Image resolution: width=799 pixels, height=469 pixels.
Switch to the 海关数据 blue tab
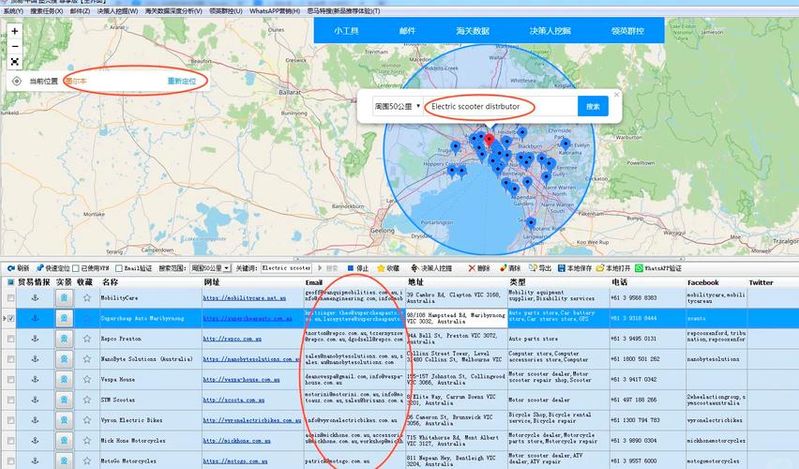coord(473,31)
